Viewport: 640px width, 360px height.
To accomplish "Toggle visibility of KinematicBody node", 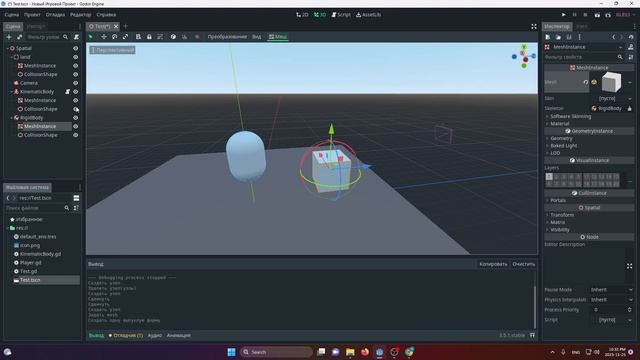I will point(76,92).
